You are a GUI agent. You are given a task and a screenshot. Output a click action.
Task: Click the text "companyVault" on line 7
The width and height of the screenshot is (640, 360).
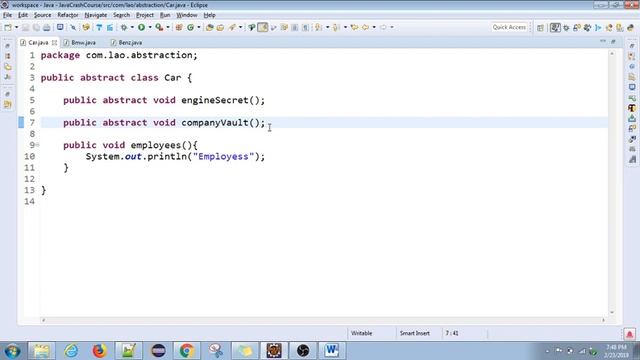(x=215, y=122)
